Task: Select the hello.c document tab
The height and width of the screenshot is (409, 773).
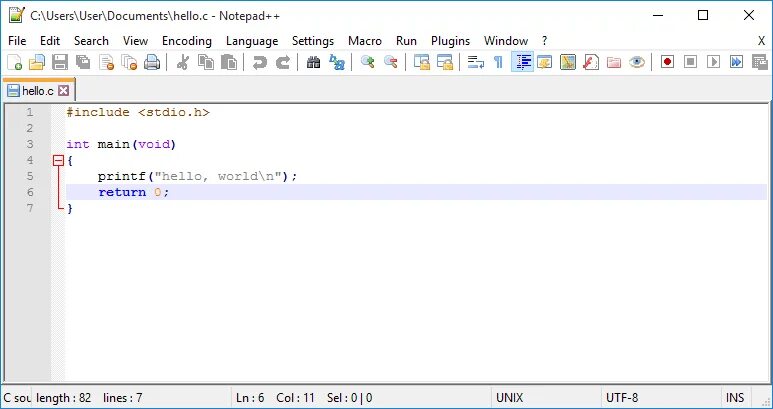Action: 37,91
